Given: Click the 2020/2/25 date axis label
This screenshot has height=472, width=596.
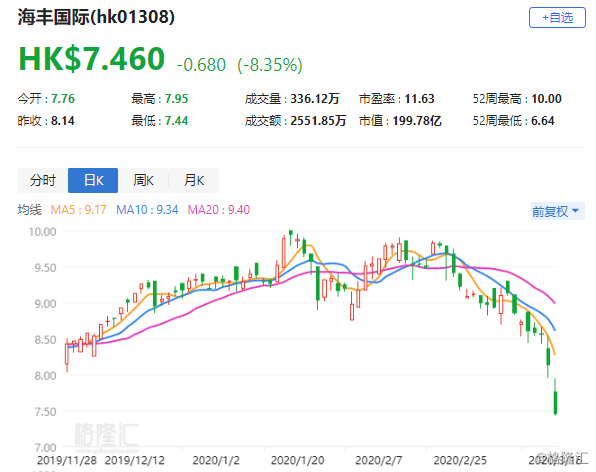Looking at the screenshot, I should point(460,460).
